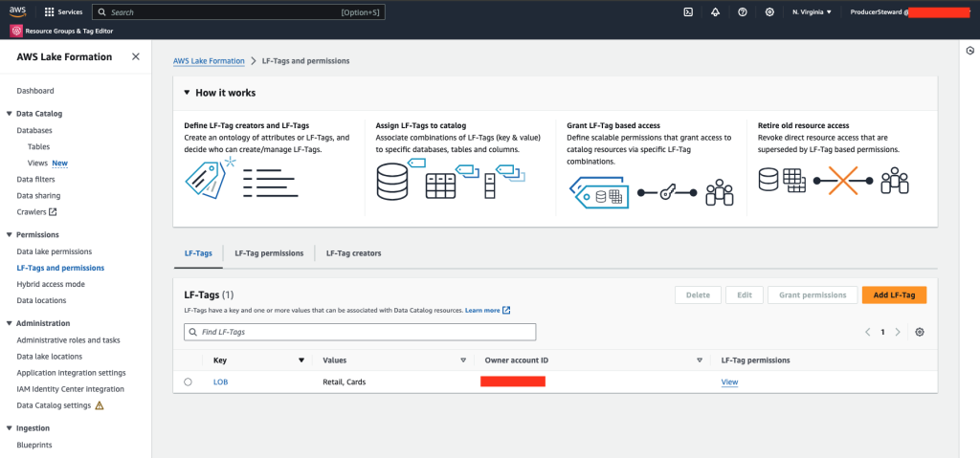Collapse the Permissions sidebar group
The width and height of the screenshot is (980, 458).
(x=9, y=235)
